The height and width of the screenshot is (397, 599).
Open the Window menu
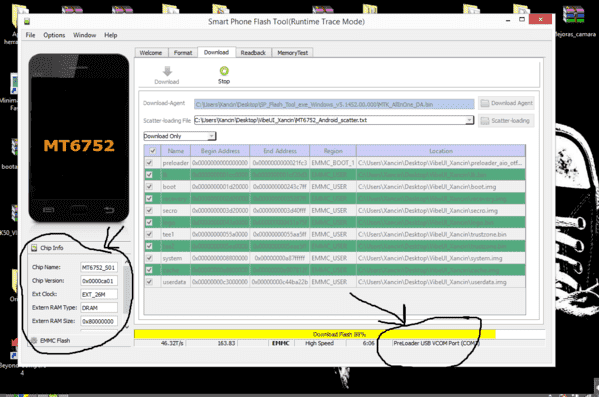[x=84, y=35]
